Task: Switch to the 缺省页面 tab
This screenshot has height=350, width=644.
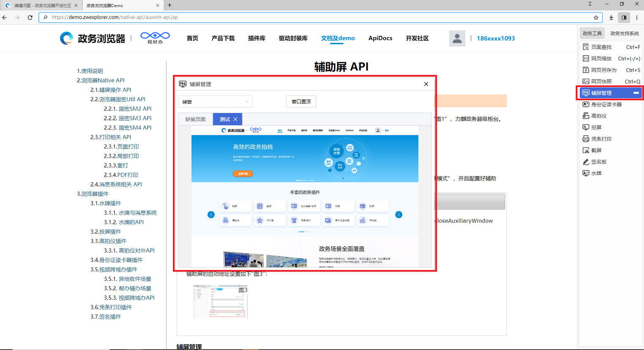Action: [x=195, y=119]
